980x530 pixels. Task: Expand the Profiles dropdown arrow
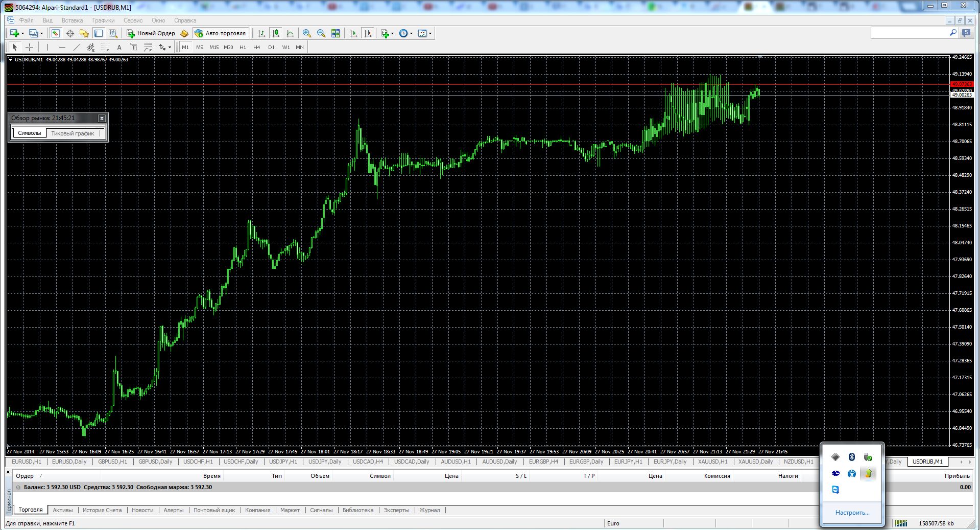41,34
